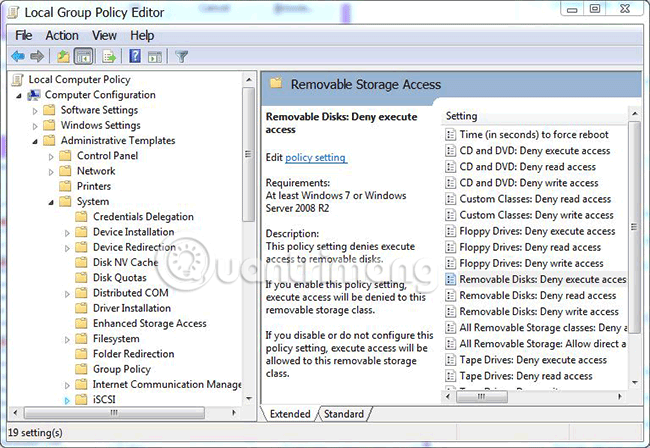Select Driver Installation in tree
Screen dimensions: 650x448
point(132,308)
